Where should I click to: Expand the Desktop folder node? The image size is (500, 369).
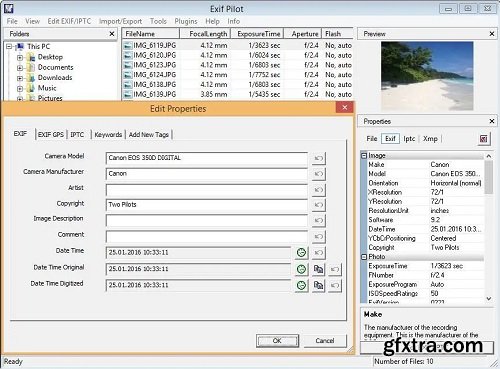tap(20, 57)
